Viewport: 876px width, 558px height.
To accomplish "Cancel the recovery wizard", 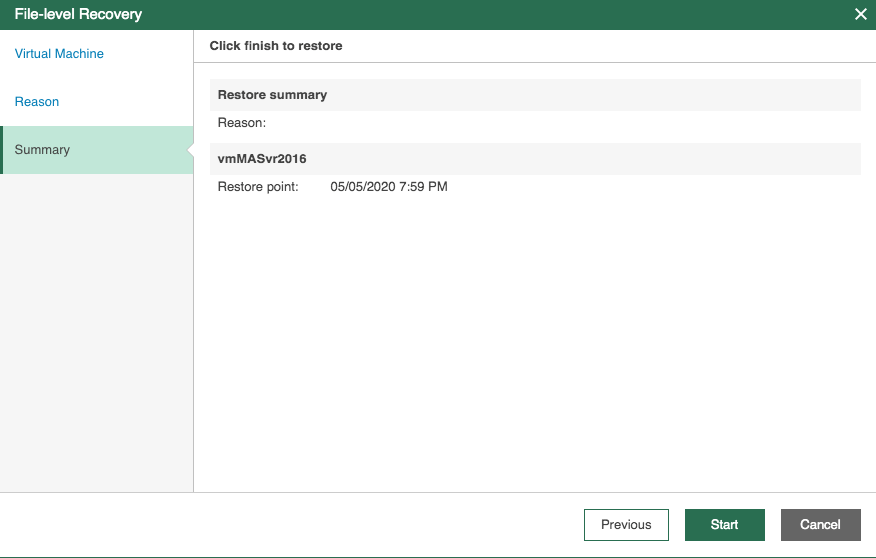I will coord(821,524).
